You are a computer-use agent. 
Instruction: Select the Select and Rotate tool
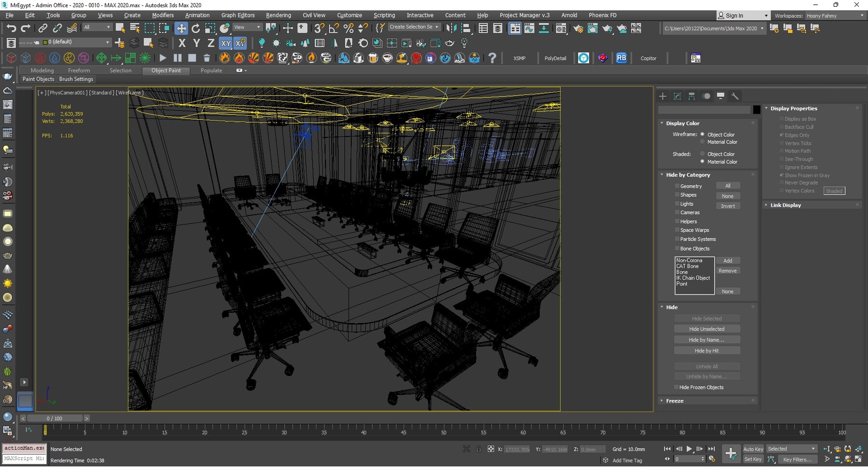point(196,27)
